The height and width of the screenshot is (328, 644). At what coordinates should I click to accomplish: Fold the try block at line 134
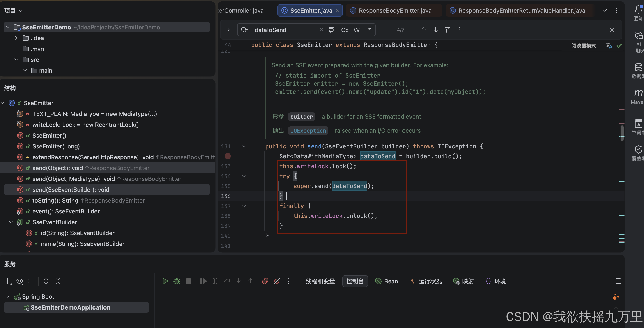244,176
